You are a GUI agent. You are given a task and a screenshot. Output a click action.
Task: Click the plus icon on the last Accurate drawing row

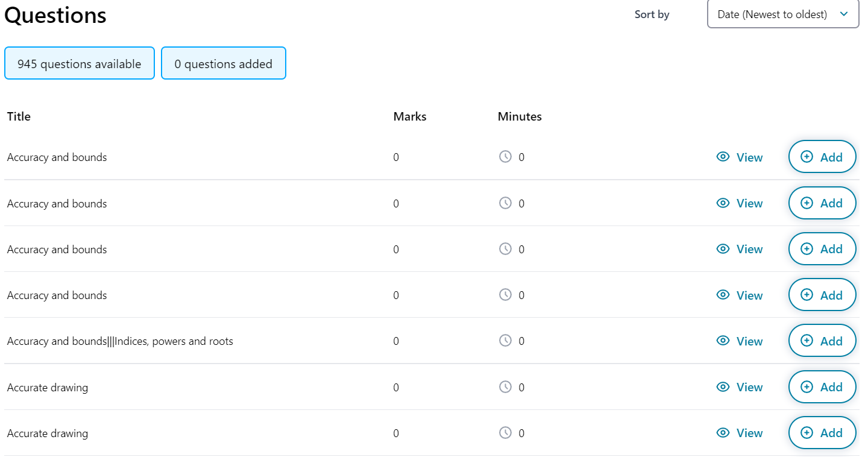click(x=807, y=432)
